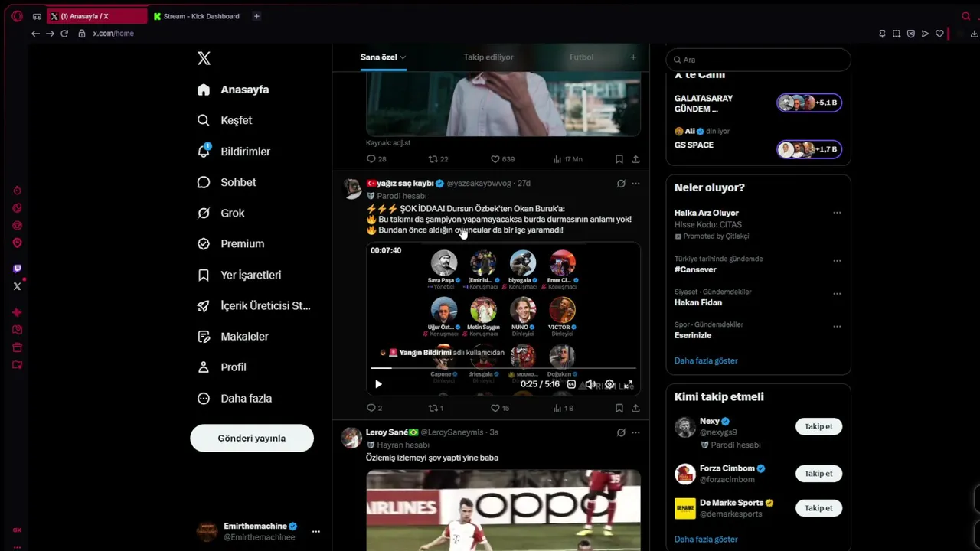
Task: Open Grok actions on Leroy Sané post
Action: pyautogui.click(x=621, y=432)
